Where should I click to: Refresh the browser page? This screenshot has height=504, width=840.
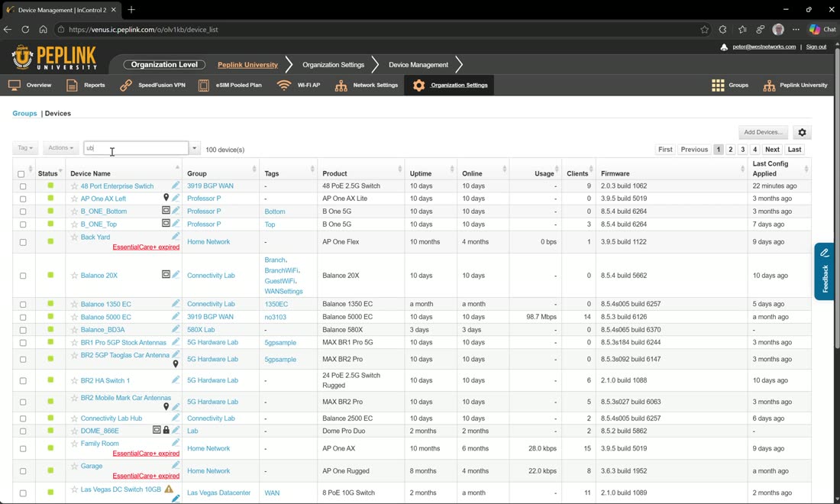(x=25, y=30)
